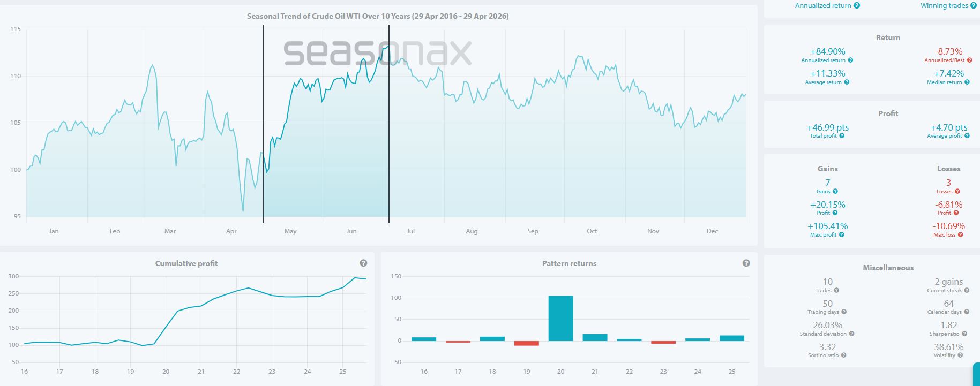This screenshot has width=980, height=386.
Task: Click the Winning trades help icon
Action: pyautogui.click(x=973, y=6)
